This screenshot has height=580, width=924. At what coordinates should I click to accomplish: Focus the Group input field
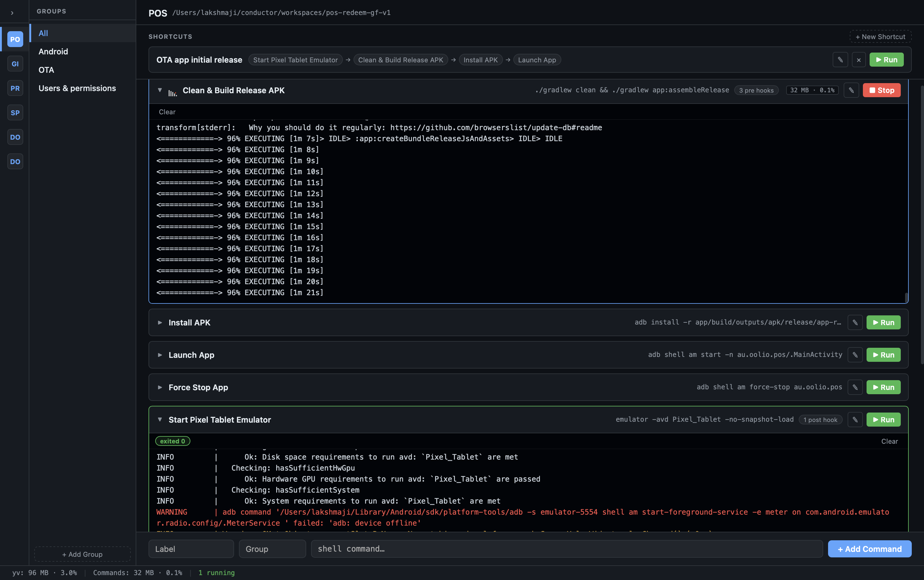click(x=272, y=549)
